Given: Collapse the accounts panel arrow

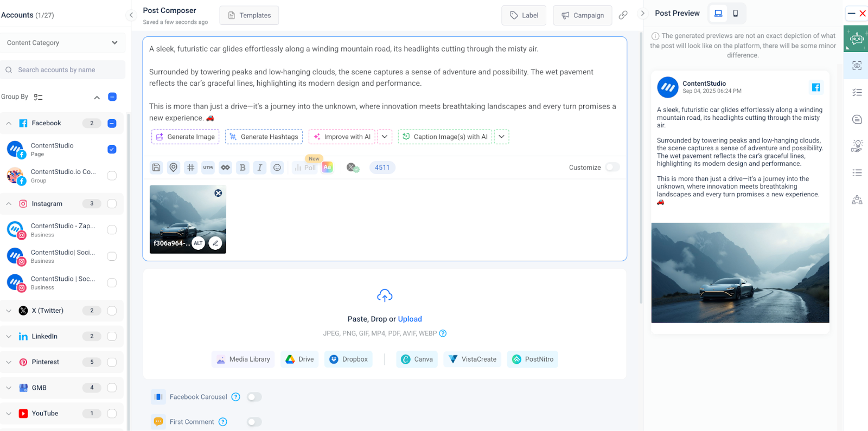Looking at the screenshot, I should tap(131, 15).
